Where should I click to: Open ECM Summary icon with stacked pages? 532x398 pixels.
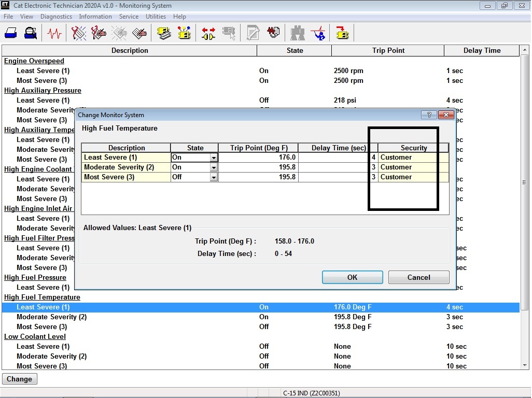(x=164, y=33)
